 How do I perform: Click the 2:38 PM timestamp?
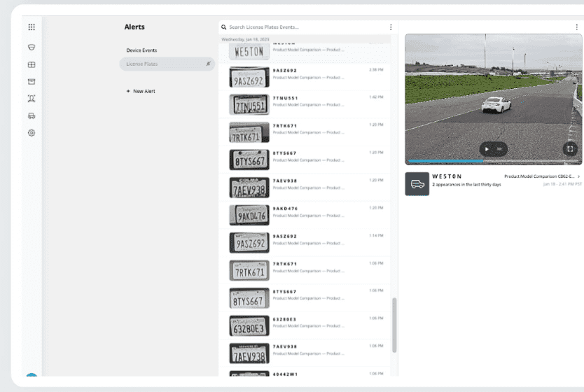point(376,69)
